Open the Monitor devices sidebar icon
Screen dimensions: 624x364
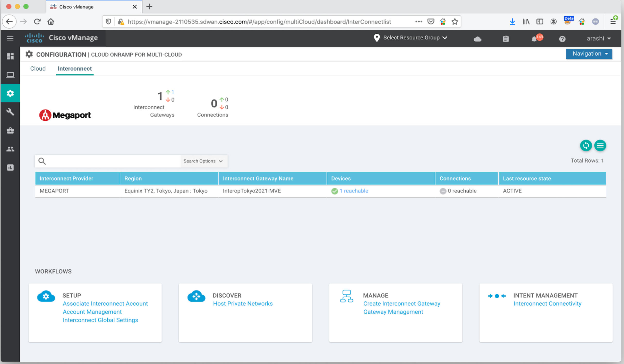pyautogui.click(x=10, y=75)
